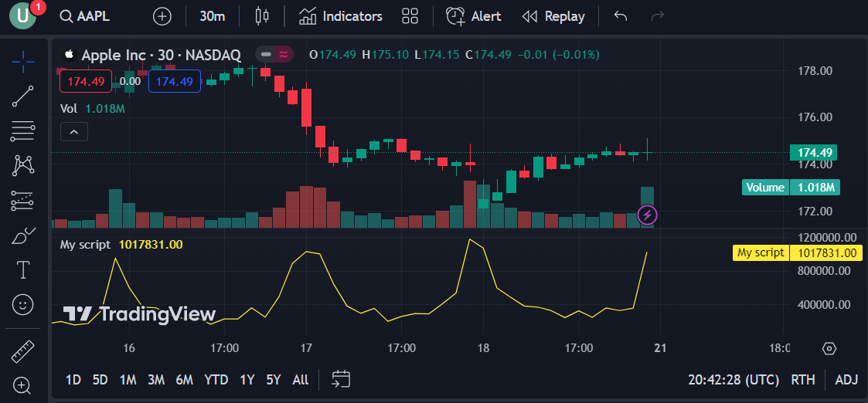
Task: Select the ruler measure tool
Action: coord(23,351)
